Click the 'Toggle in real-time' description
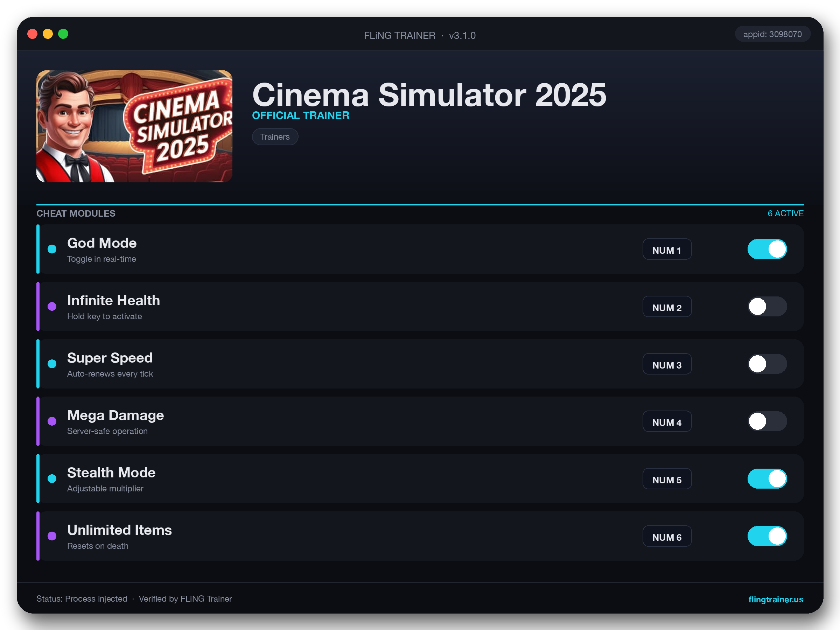840x630 pixels. tap(101, 259)
